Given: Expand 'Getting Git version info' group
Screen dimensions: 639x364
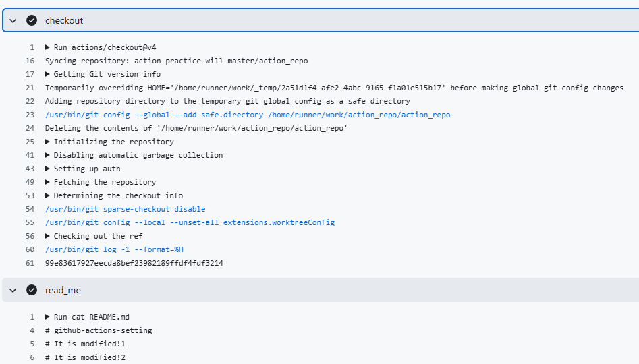Looking at the screenshot, I should pos(48,74).
